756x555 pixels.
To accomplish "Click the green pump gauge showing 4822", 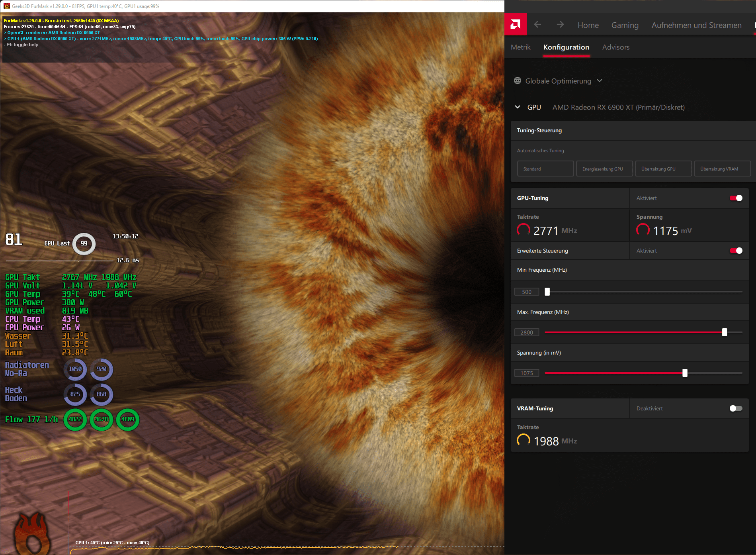I will (75, 420).
